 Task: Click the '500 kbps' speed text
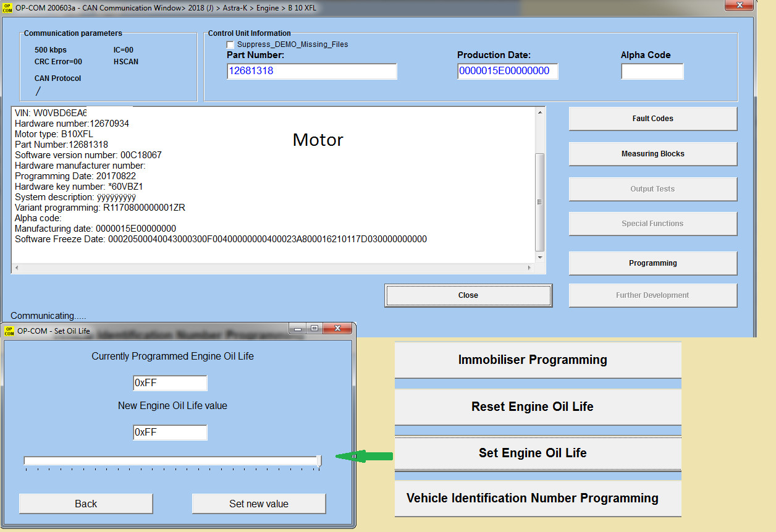click(51, 50)
